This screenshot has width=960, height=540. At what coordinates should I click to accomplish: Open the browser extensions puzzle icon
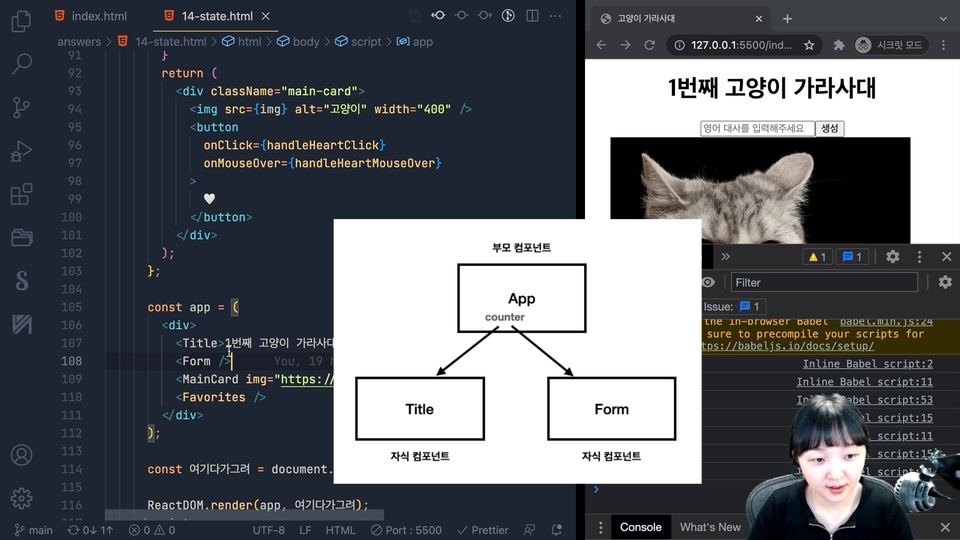click(x=839, y=45)
